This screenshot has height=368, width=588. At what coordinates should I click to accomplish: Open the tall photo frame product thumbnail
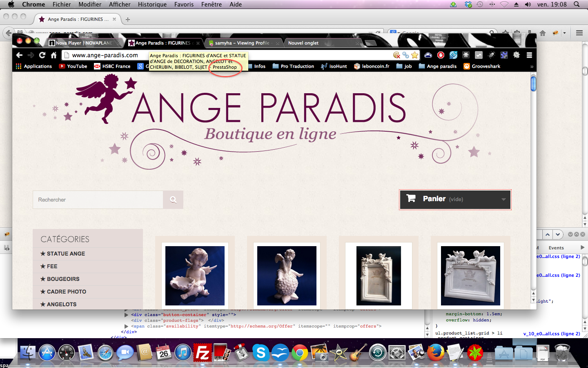pos(379,276)
